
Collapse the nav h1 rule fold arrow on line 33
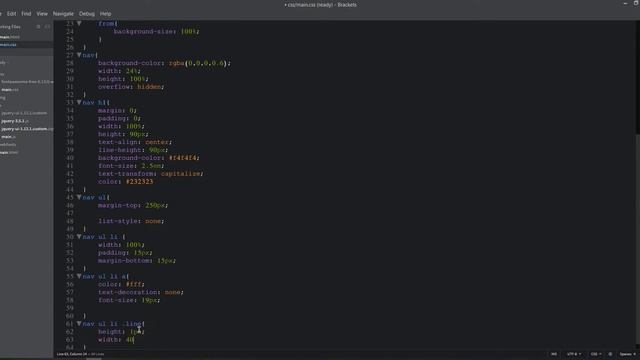pos(79,102)
